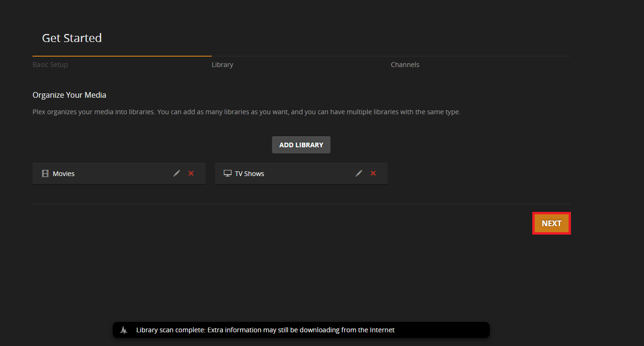This screenshot has width=644, height=346.
Task: Click the orange setup progress bar
Action: [122, 56]
